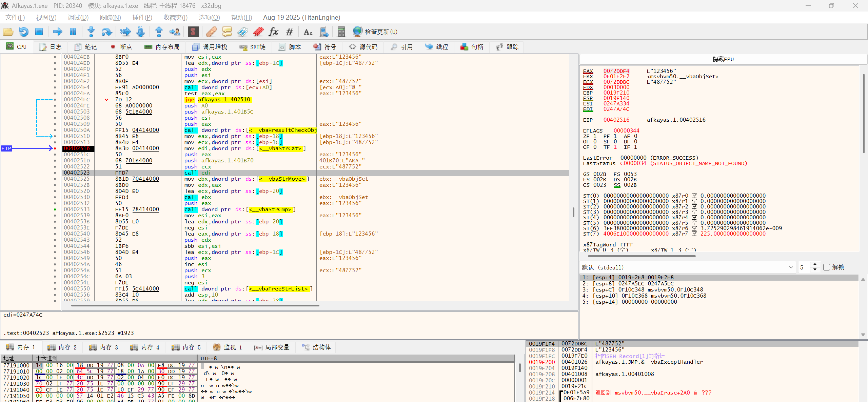Step into with the down-arrow toolbar icon
The height and width of the screenshot is (402, 868).
91,32
